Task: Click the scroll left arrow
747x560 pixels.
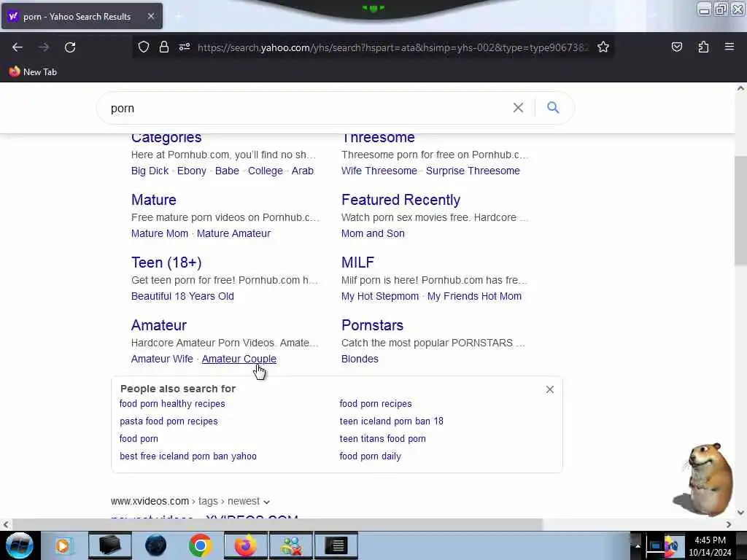Action: (x=6, y=524)
